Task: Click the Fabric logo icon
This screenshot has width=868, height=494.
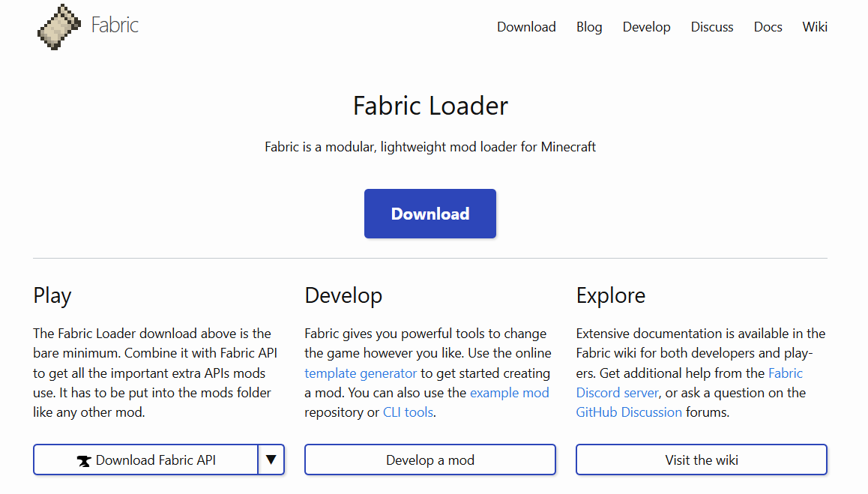Action: pos(58,27)
